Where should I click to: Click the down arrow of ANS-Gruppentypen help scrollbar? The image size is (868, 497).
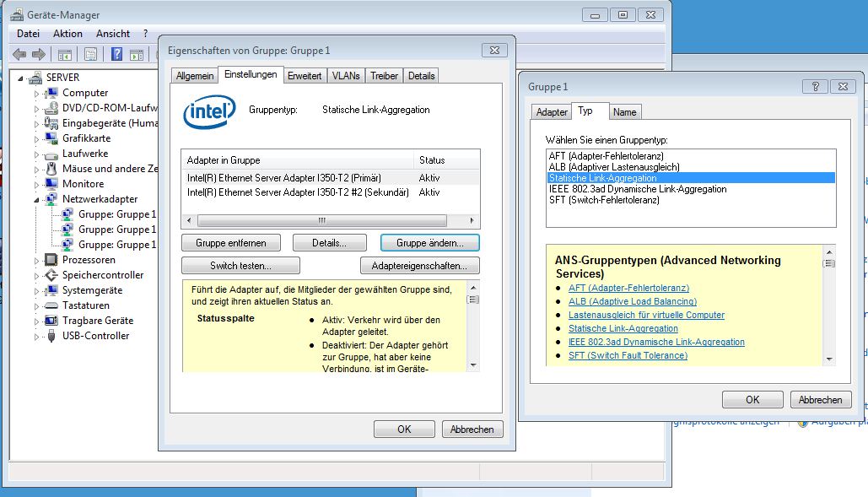tap(829, 359)
